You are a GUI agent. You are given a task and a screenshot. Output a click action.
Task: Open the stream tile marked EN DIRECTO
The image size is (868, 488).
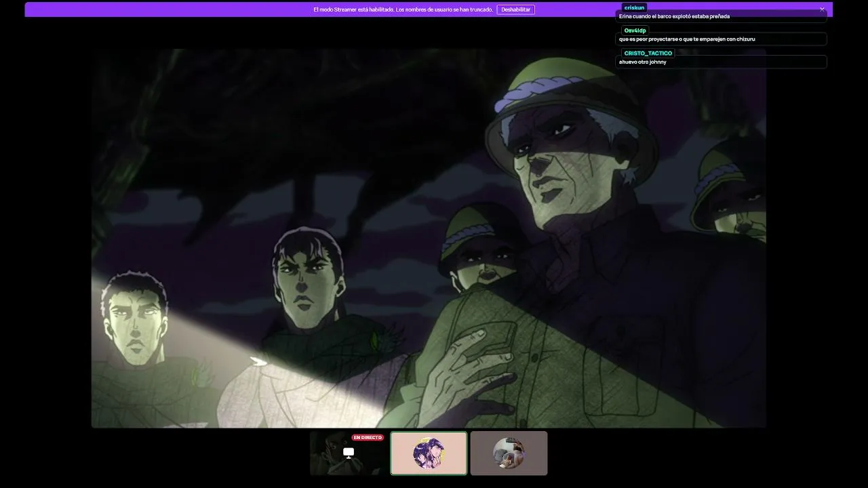[348, 453]
